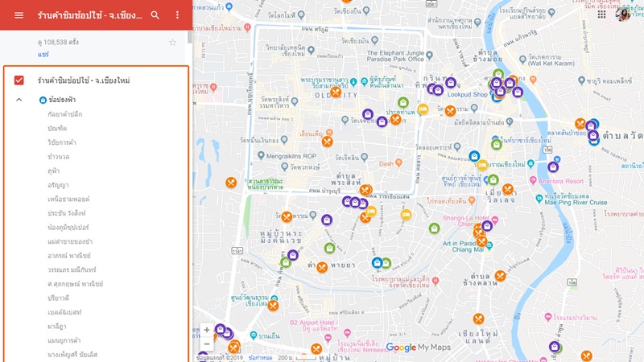Open the hamburger menu in the red header
Viewport: 644px width, 362px height.
pyautogui.click(x=19, y=15)
